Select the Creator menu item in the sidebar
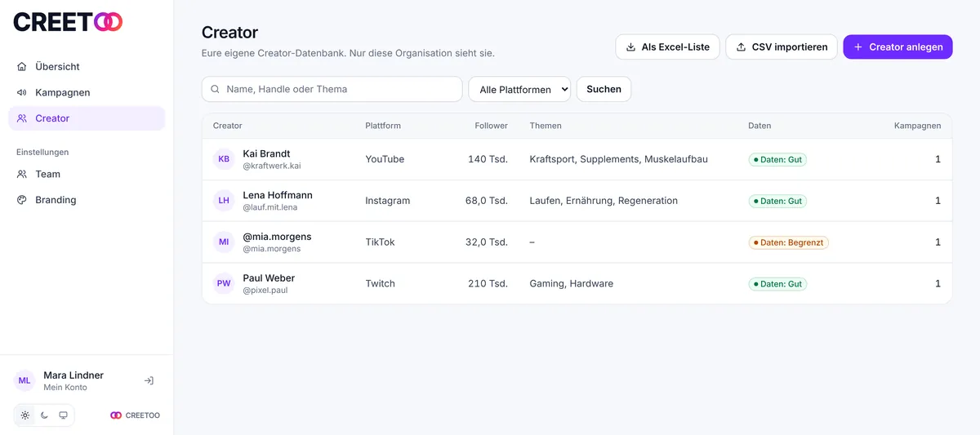The height and width of the screenshot is (435, 980). coord(87,118)
